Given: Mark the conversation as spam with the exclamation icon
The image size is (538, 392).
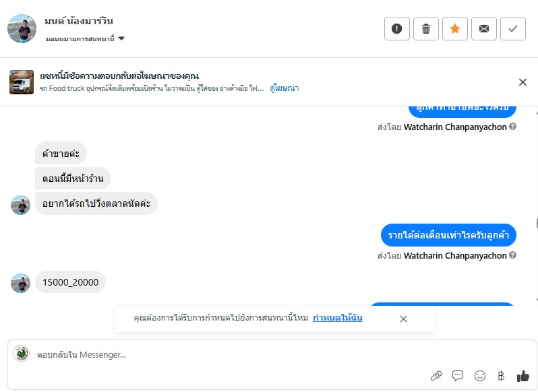Looking at the screenshot, I should click(x=397, y=29).
